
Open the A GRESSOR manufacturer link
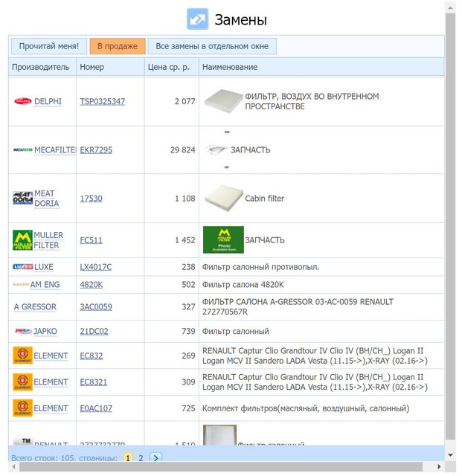[35, 307]
